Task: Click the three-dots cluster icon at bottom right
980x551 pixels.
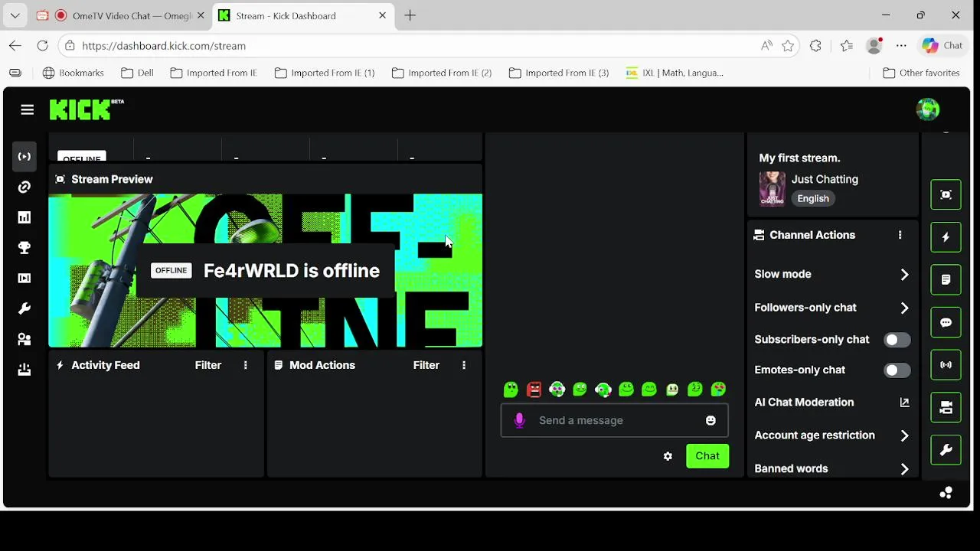Action: coord(946,493)
